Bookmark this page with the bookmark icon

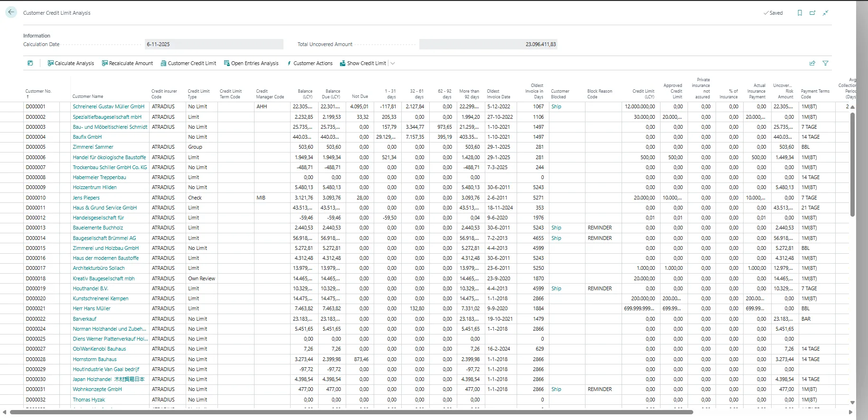[x=800, y=13]
